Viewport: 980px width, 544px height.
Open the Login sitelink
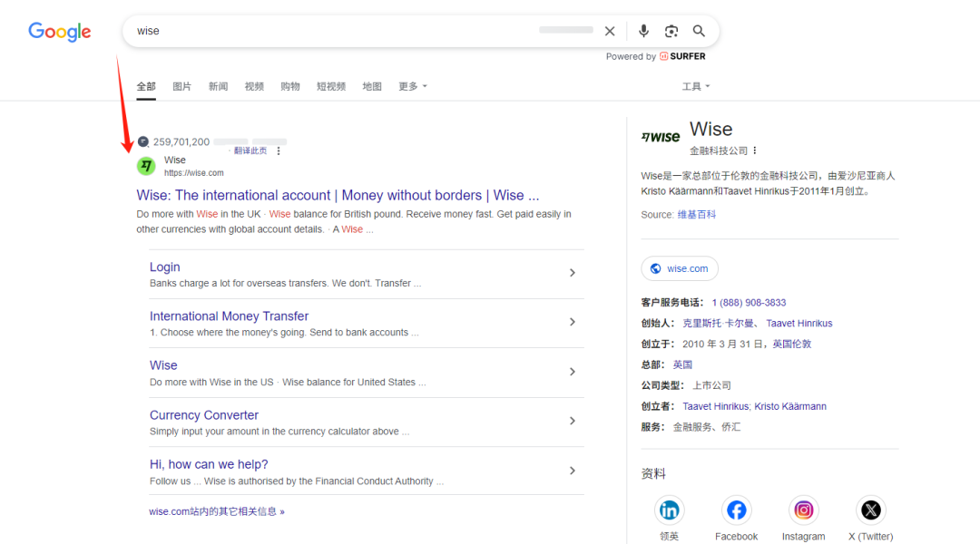[164, 267]
